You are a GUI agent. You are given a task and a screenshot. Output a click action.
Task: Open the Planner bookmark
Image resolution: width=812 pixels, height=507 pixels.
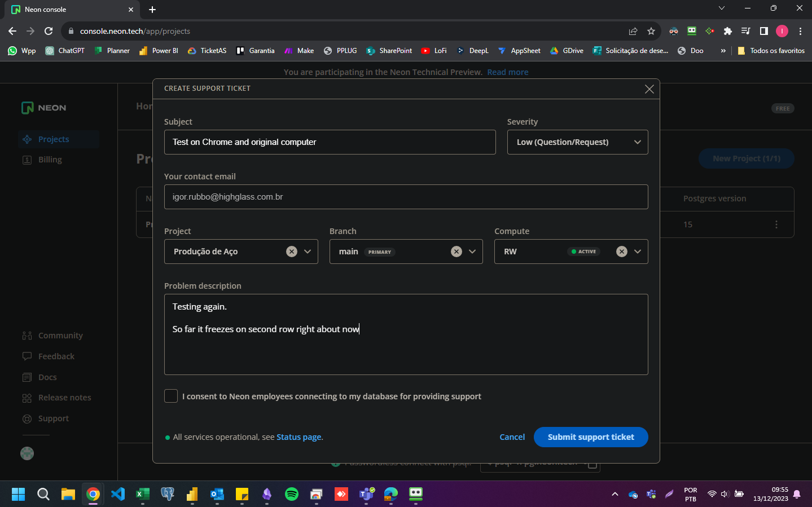click(112, 51)
